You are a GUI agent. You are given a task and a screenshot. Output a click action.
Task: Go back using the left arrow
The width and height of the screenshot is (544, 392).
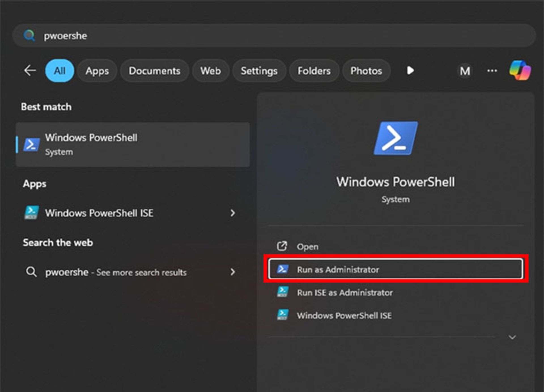pyautogui.click(x=30, y=71)
